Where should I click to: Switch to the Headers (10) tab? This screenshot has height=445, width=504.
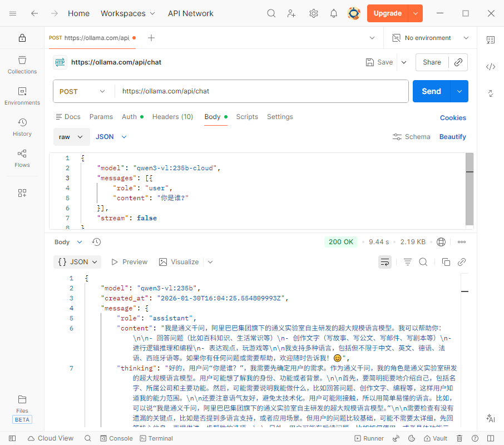(172, 117)
